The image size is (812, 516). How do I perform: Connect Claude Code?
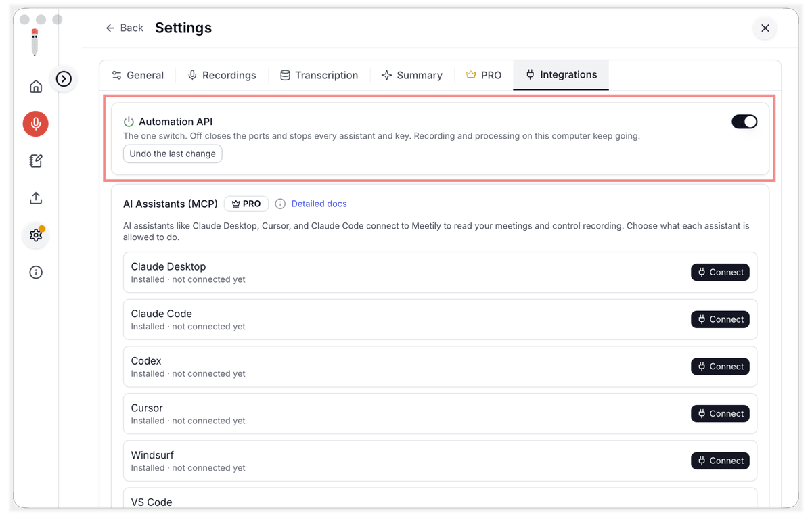(720, 319)
